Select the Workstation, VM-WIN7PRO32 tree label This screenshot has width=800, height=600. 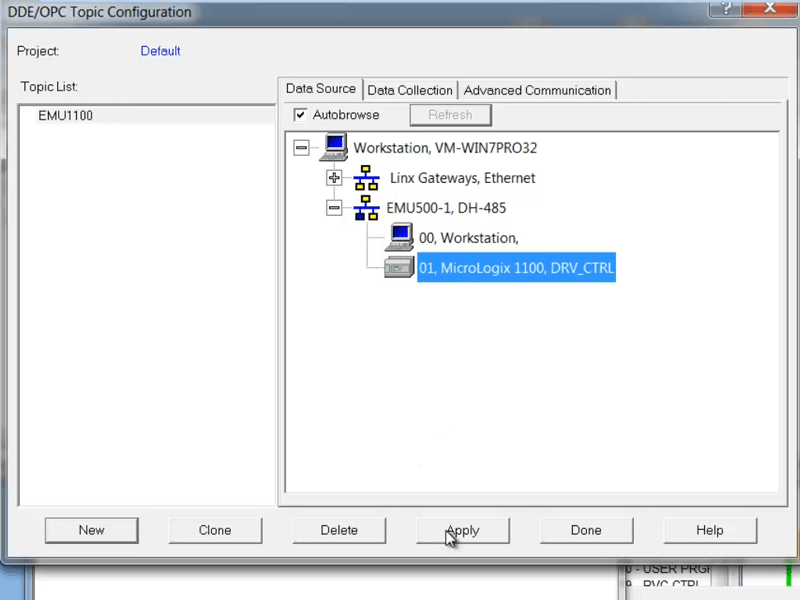pos(445,148)
